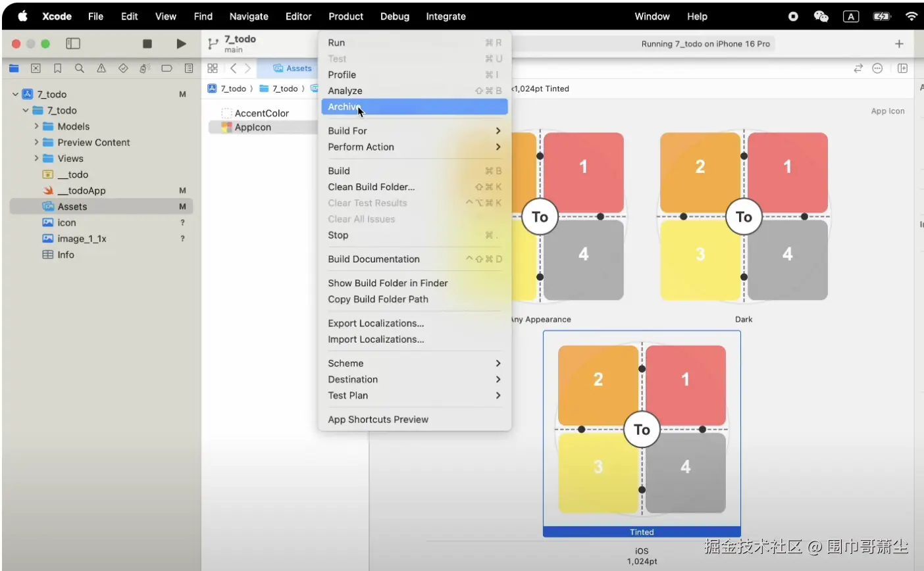Screen dimensions: 924x571
Task: Select the Tinted app icon image
Action: tap(642, 430)
